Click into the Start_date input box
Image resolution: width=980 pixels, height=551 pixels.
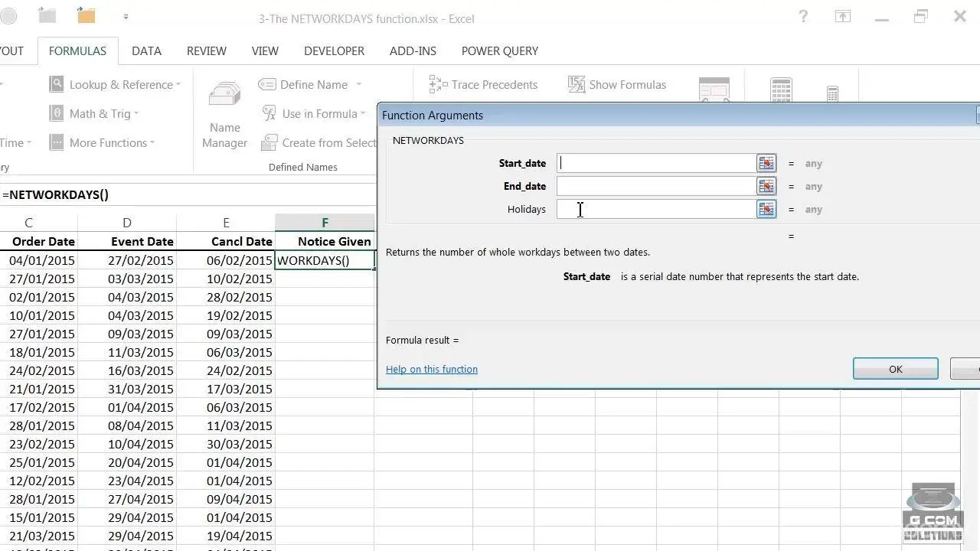pos(657,163)
